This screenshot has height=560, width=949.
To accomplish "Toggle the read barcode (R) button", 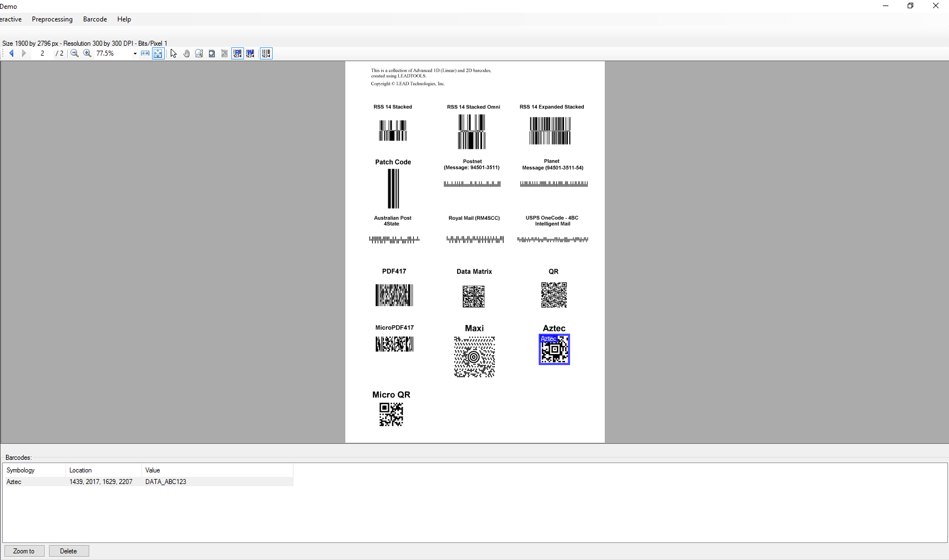I will tap(237, 53).
